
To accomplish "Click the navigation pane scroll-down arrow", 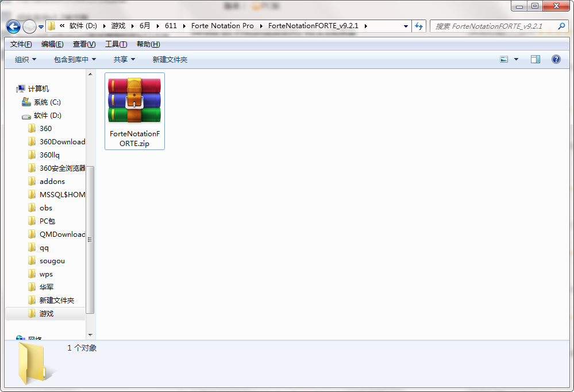I will [90, 335].
